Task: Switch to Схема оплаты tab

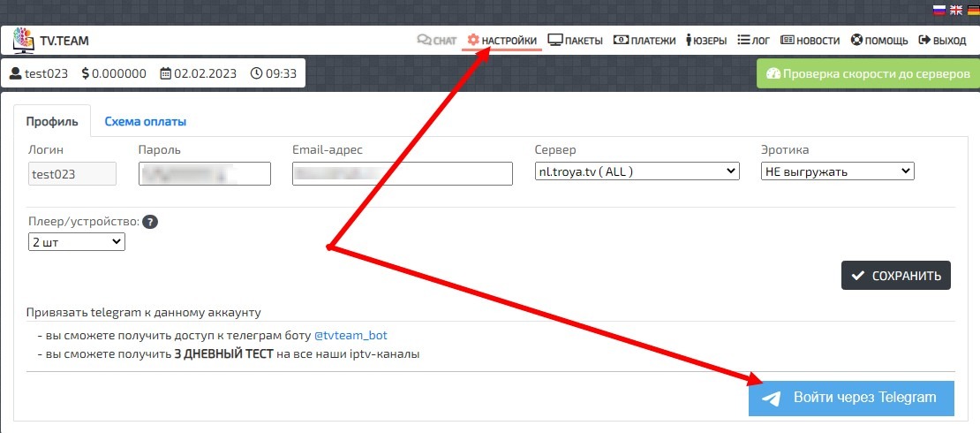Action: pyautogui.click(x=145, y=122)
